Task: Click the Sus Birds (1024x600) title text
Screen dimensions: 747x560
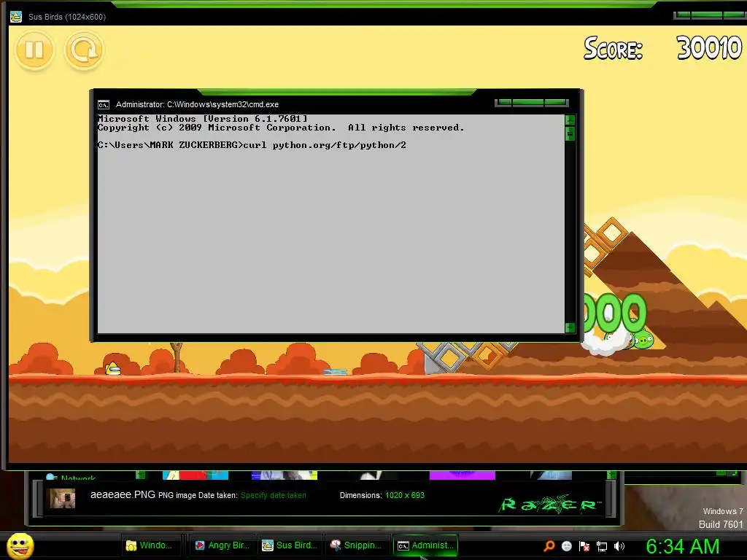Action: pyautogui.click(x=67, y=17)
